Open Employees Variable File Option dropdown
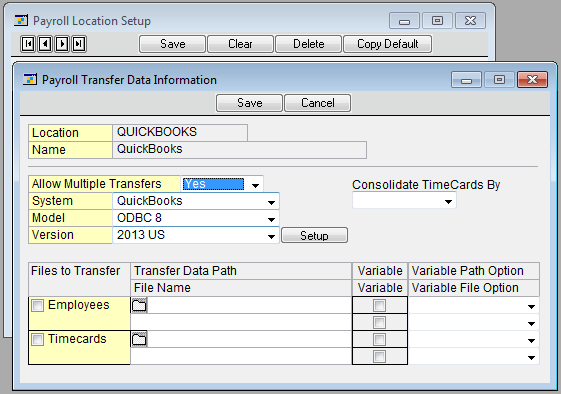561x394 pixels. tap(531, 323)
